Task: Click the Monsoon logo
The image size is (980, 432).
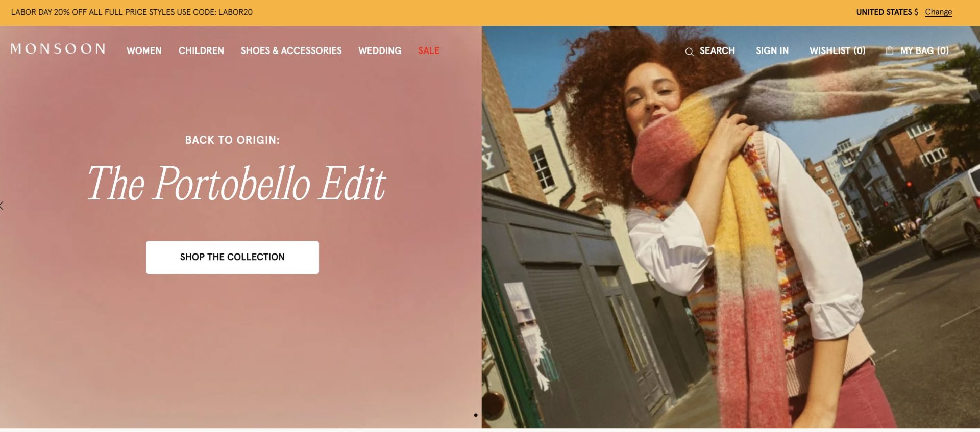Action: coord(58,49)
